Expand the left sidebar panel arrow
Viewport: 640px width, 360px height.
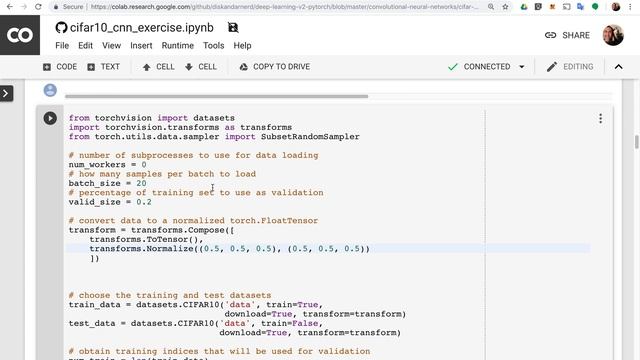point(6,93)
